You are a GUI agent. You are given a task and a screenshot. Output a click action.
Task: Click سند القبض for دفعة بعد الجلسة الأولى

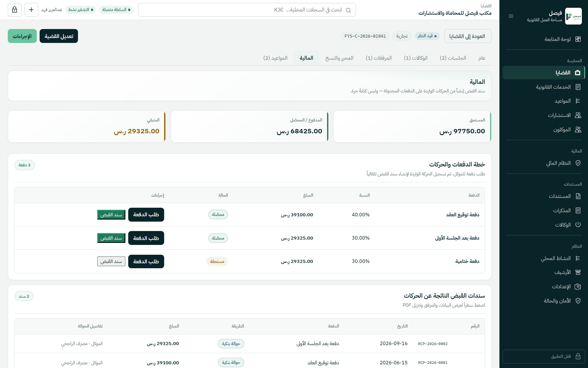click(x=111, y=238)
